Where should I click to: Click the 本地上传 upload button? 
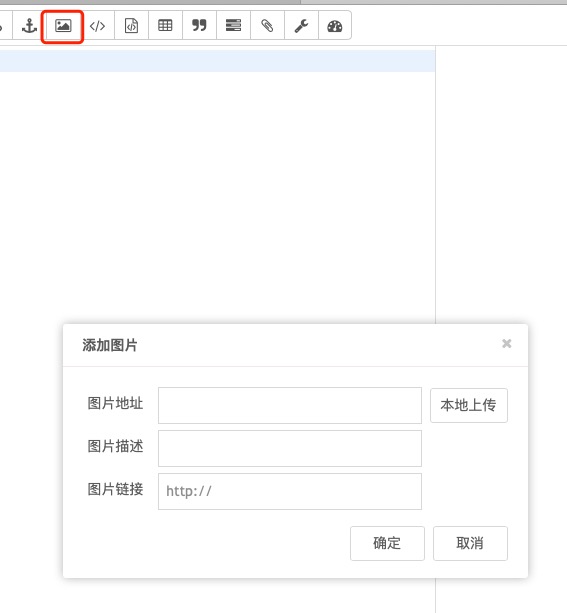469,405
